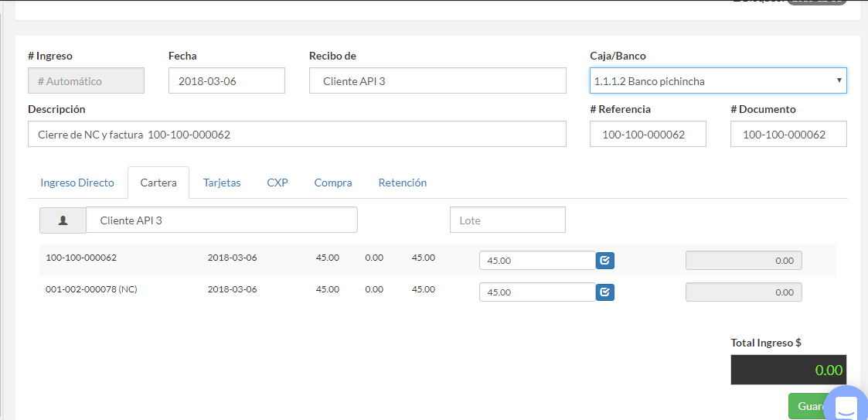Click the Cartera client search field
The height and width of the screenshot is (420, 868).
click(x=221, y=220)
